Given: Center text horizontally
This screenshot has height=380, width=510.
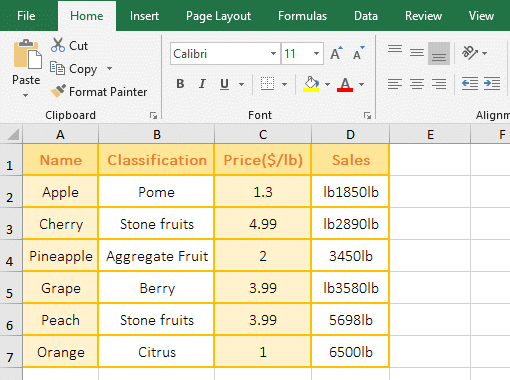Looking at the screenshot, I should 417,84.
